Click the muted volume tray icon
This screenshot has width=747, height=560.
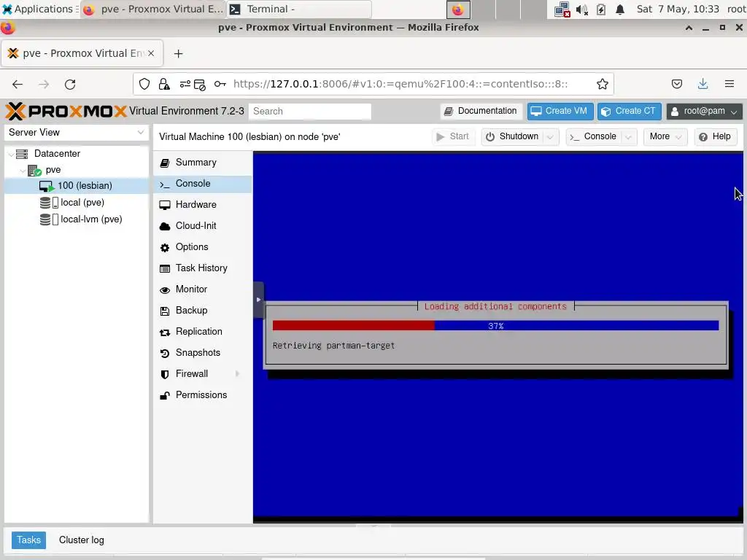click(x=582, y=9)
